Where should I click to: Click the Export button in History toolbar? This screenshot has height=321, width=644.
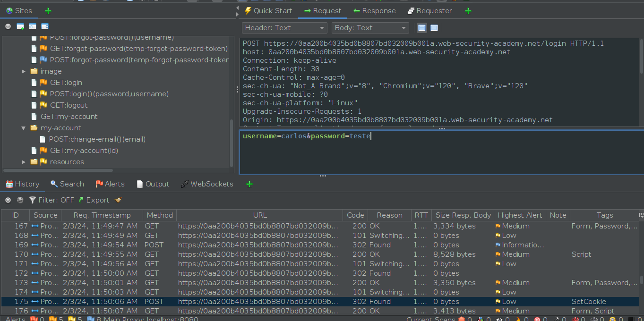pos(94,200)
